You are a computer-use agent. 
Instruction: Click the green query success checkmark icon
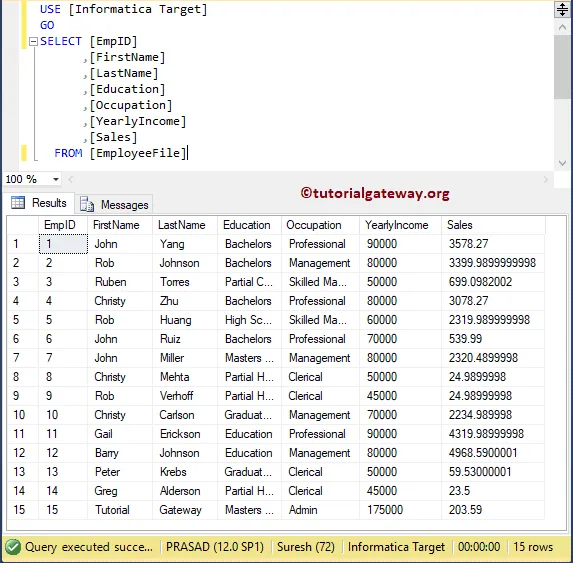(13, 547)
